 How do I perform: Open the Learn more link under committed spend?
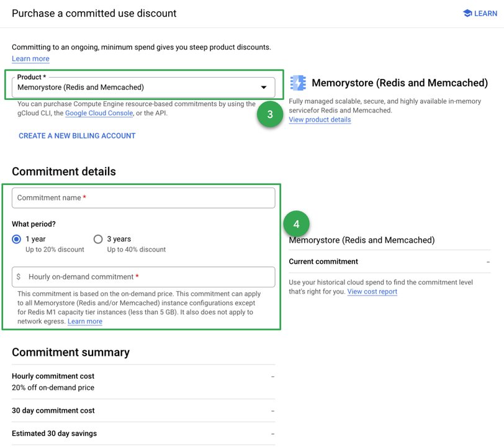[x=30, y=58]
